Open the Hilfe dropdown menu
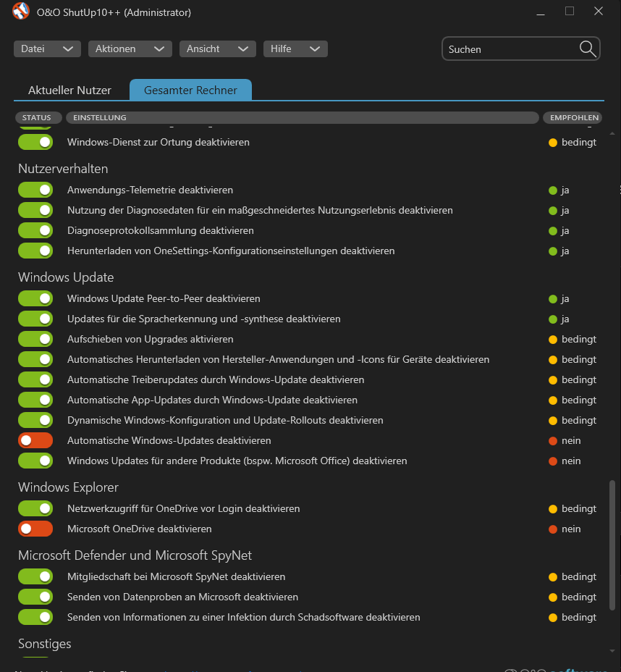 (295, 49)
